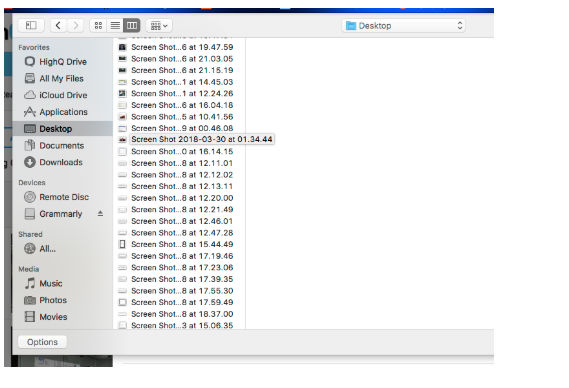Eject the Grammarly volume
Image resolution: width=569 pixels, height=388 pixels.
point(100,214)
